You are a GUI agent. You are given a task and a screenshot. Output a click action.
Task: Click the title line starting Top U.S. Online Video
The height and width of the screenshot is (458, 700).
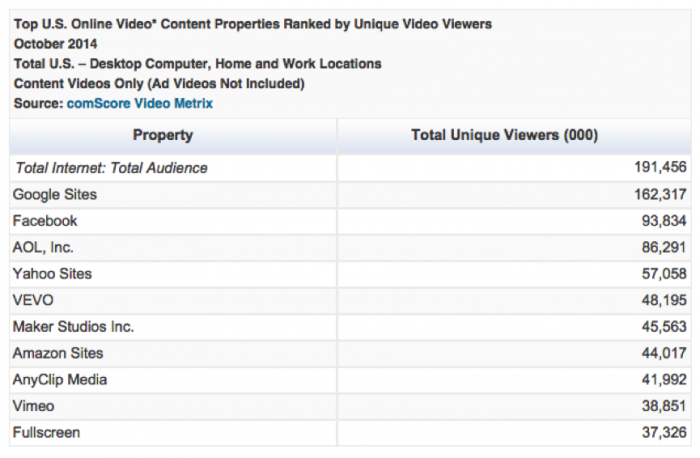(253, 24)
